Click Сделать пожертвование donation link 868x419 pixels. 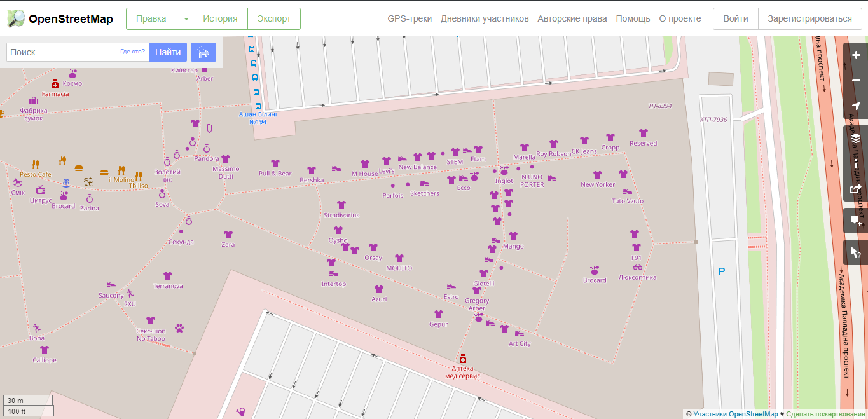pyautogui.click(x=825, y=414)
